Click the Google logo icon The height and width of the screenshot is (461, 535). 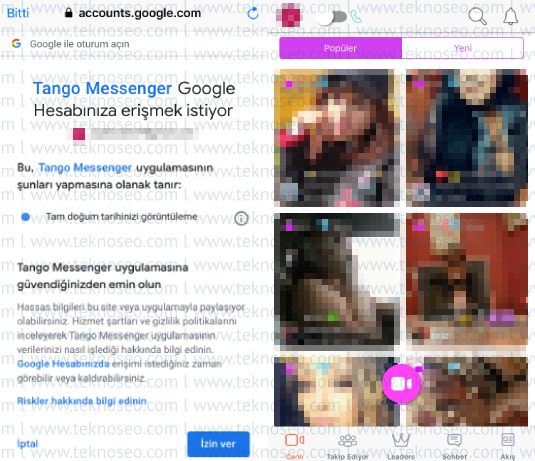(16, 43)
